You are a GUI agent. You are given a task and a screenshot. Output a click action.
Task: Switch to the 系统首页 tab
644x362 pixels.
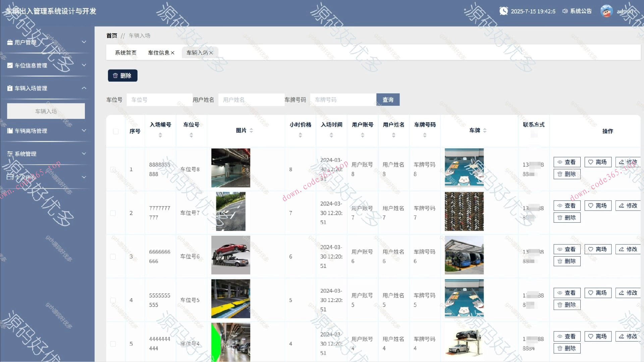[125, 52]
